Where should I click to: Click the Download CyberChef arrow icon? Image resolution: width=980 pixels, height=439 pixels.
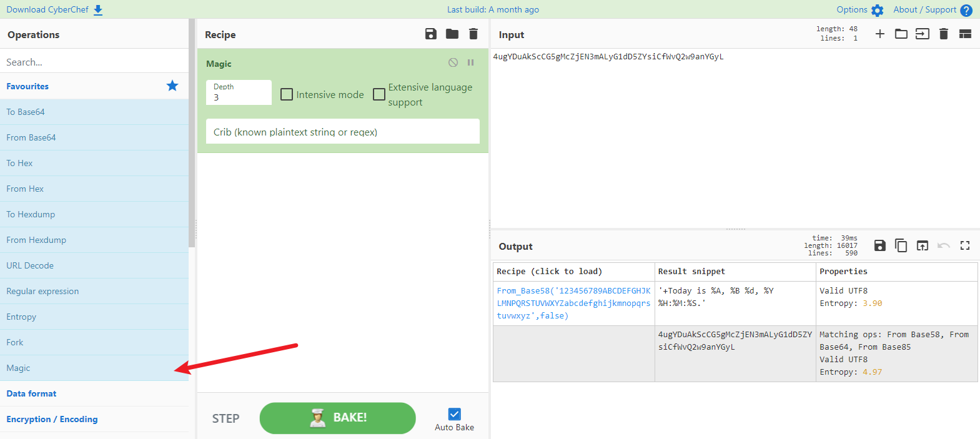click(x=98, y=10)
